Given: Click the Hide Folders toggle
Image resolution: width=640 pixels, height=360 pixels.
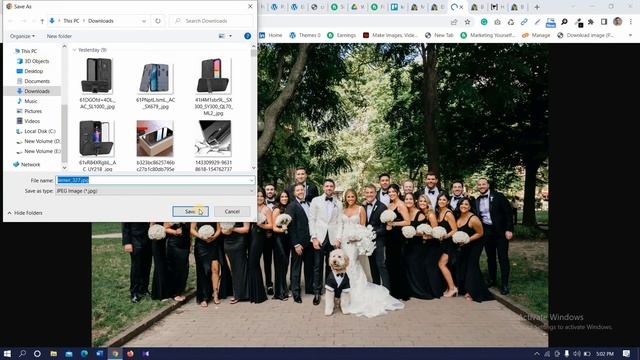Looking at the screenshot, I should 25,213.
